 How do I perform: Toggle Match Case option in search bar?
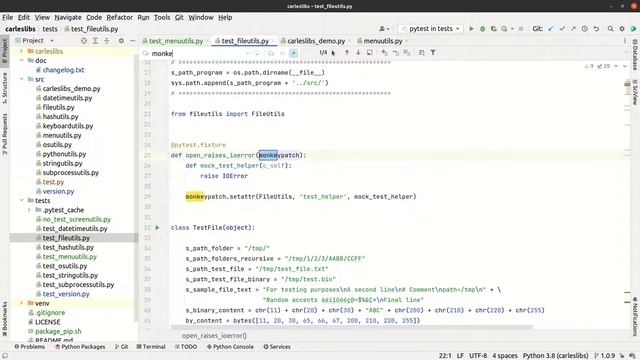click(271, 53)
